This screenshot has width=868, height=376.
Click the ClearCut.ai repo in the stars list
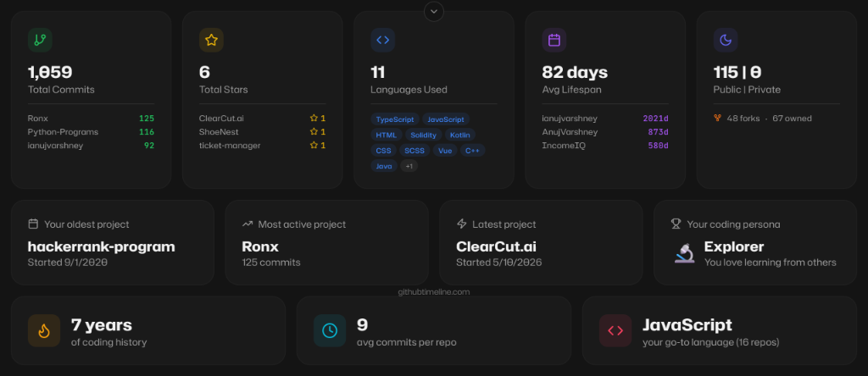click(x=221, y=119)
